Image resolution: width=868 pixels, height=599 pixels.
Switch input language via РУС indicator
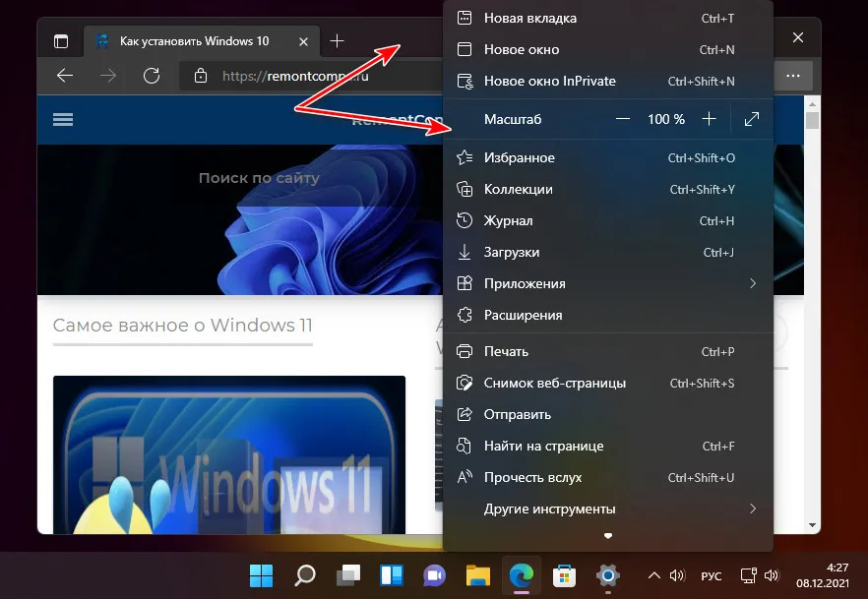tap(711, 575)
